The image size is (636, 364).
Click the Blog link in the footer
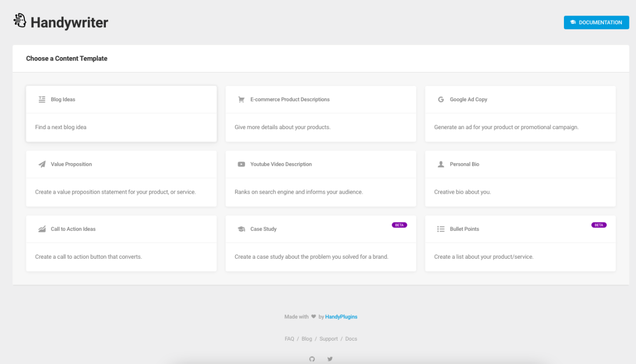pos(307,338)
